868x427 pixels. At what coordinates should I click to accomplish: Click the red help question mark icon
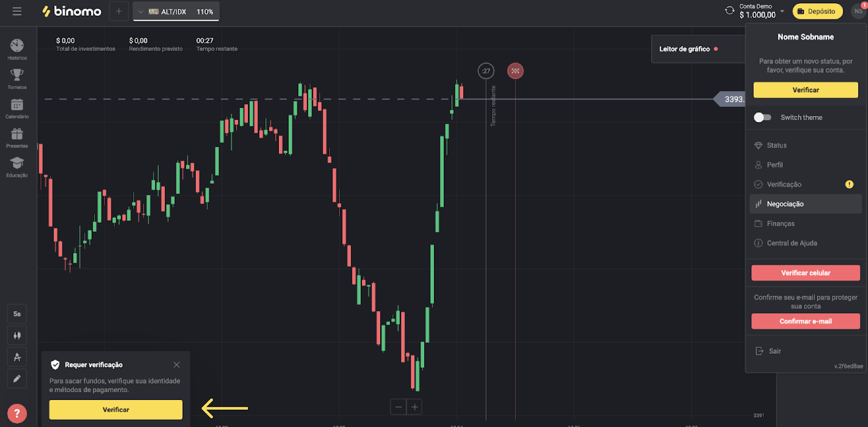[x=17, y=413]
